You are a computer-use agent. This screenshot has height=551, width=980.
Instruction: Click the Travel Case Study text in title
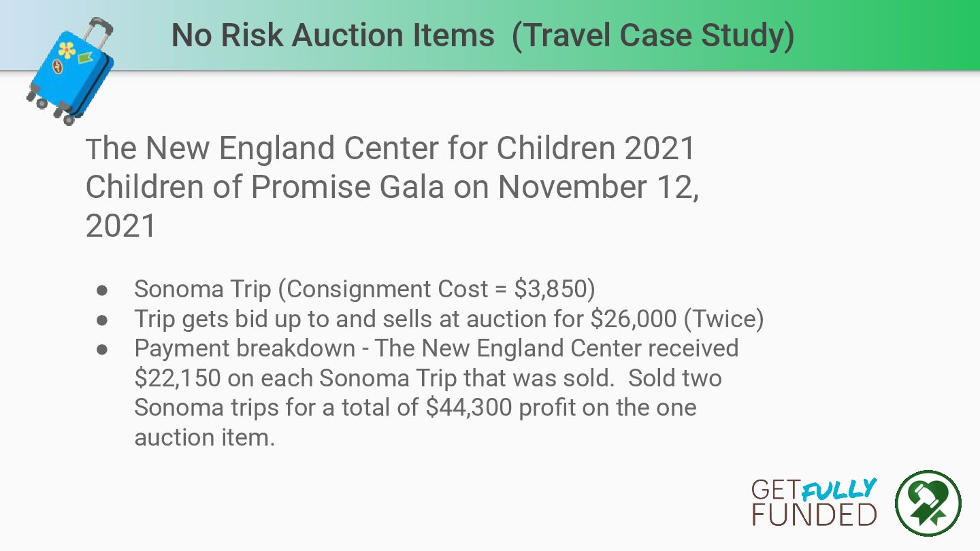tap(653, 35)
